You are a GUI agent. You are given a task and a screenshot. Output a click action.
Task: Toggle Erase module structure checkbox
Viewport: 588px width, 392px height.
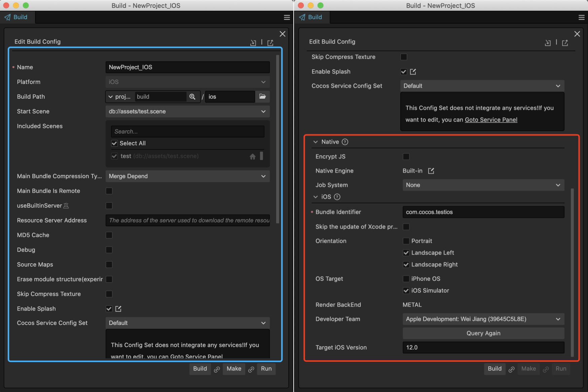click(109, 279)
